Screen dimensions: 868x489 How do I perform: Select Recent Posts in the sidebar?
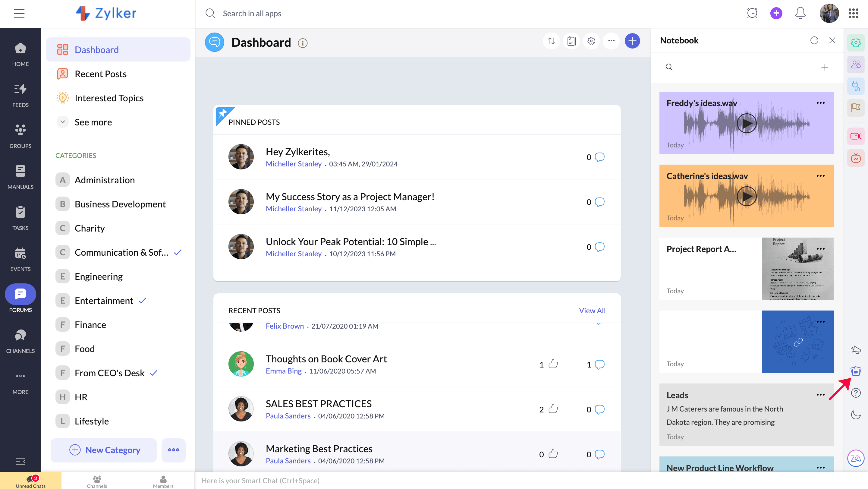100,74
